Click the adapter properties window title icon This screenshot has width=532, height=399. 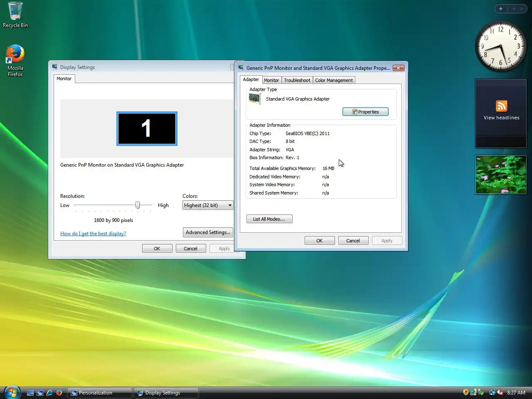coord(241,68)
